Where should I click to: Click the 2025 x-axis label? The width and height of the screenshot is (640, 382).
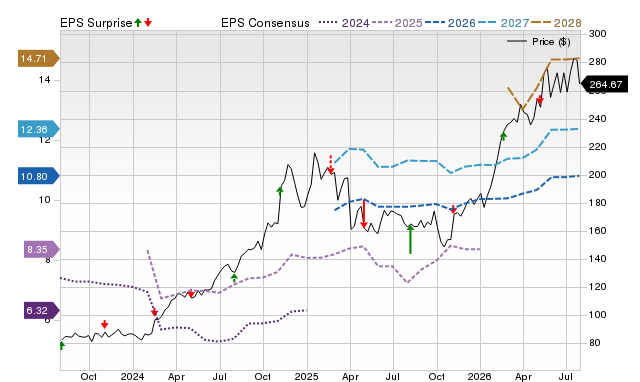306,376
